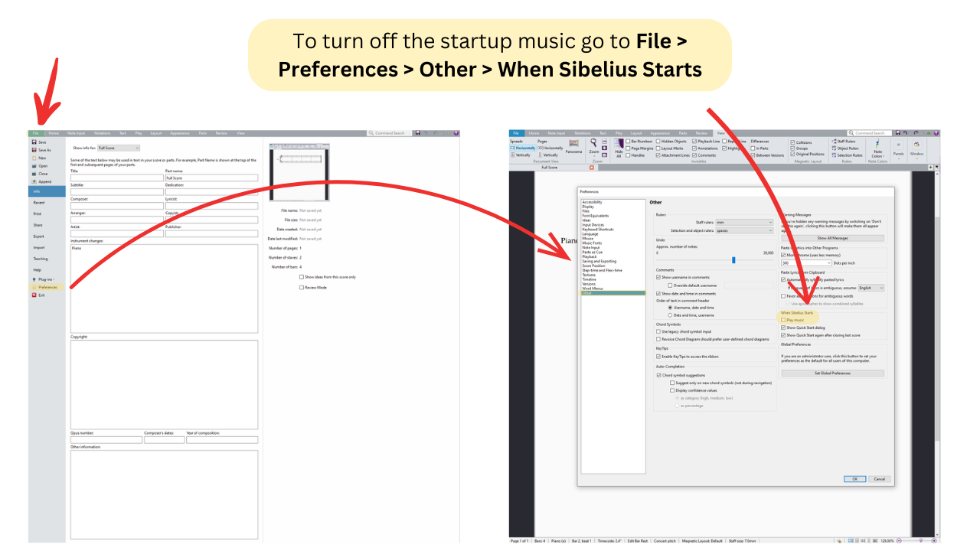
Task: Click the Save As icon in File sidebar
Action: click(34, 150)
